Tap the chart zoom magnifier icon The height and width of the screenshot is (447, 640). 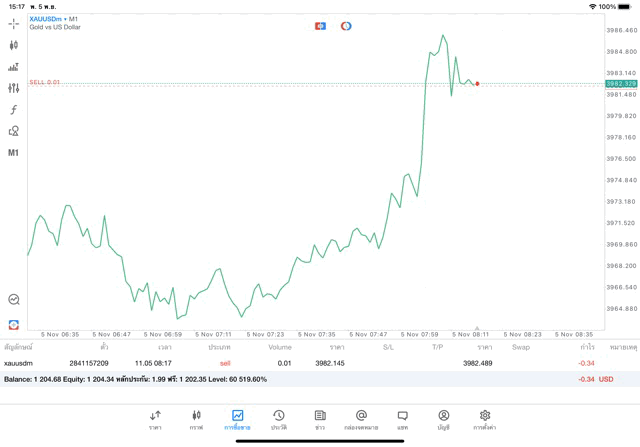[x=13, y=299]
